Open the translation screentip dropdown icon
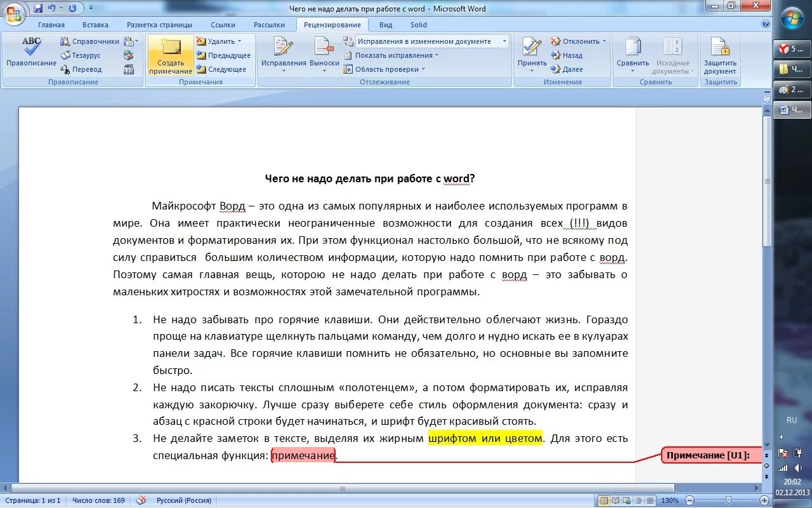 (131, 41)
